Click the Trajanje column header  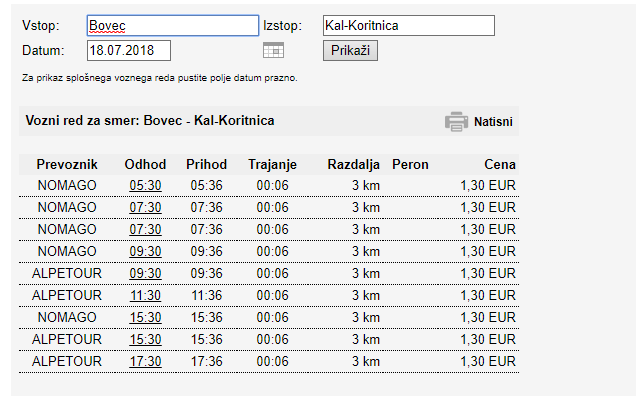pos(273,165)
